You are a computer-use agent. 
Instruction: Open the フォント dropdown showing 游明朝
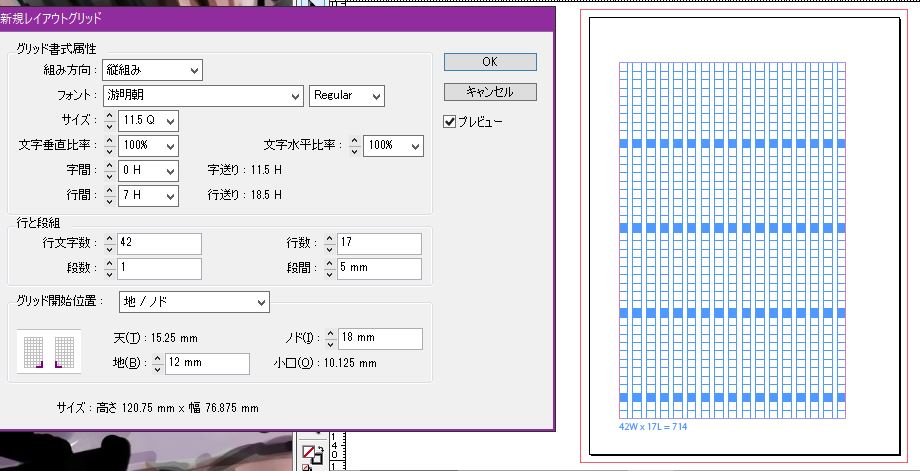[x=203, y=96]
